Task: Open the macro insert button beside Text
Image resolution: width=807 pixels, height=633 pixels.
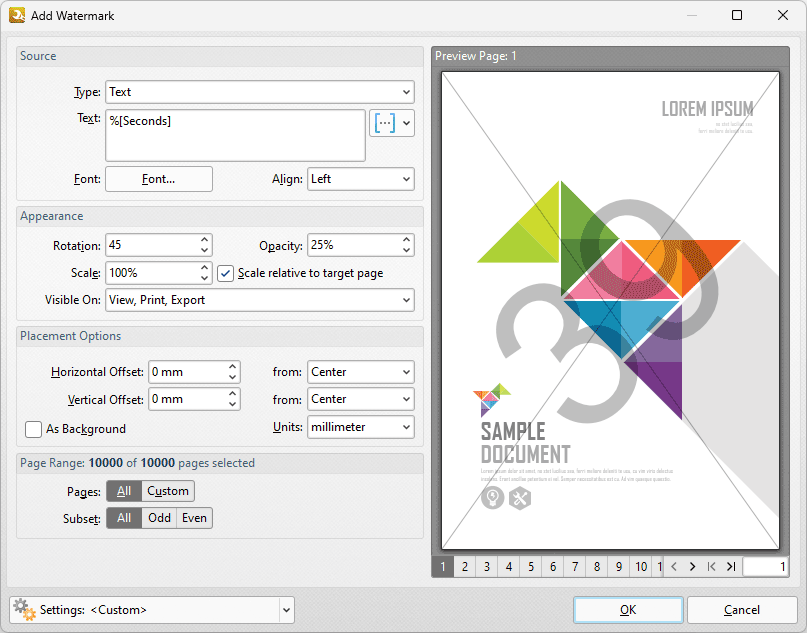Action: coord(384,123)
